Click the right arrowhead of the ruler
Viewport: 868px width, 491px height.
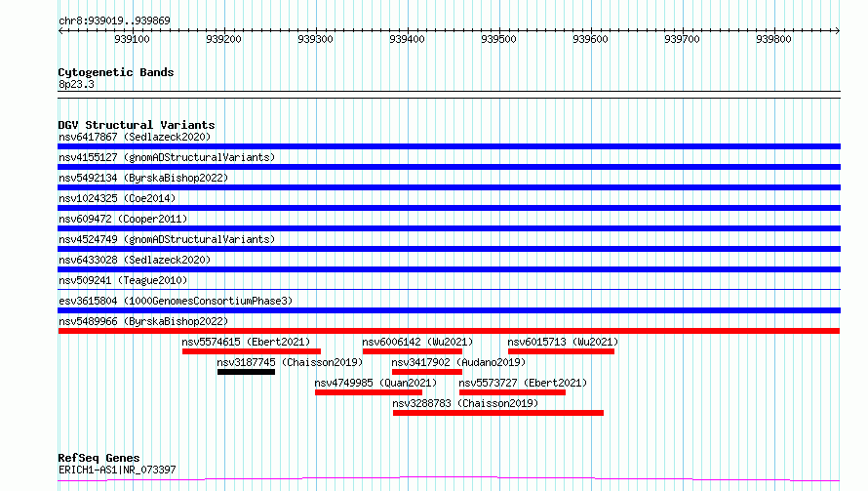point(838,31)
